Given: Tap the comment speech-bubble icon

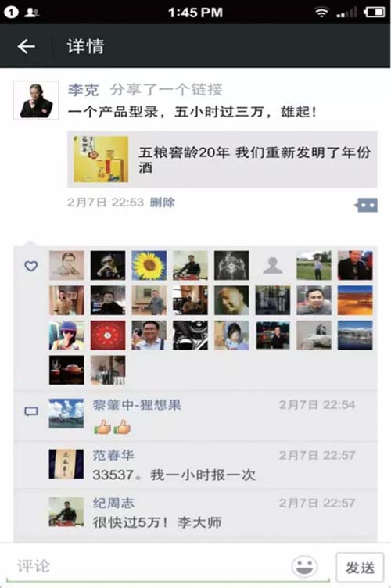Looking at the screenshot, I should point(30,411).
